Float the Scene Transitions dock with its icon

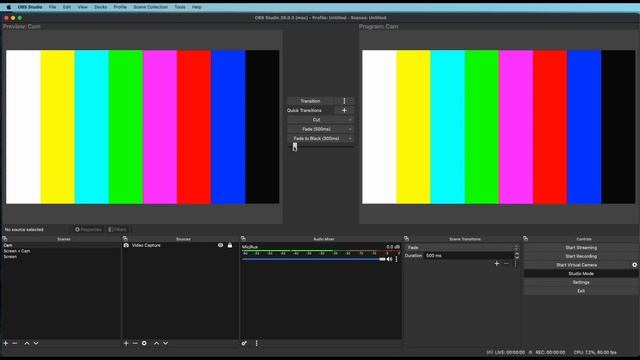407,239
